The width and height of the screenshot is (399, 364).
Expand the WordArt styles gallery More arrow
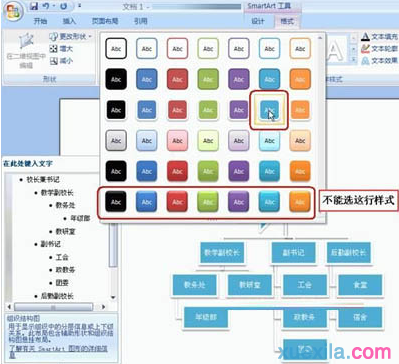(353, 60)
